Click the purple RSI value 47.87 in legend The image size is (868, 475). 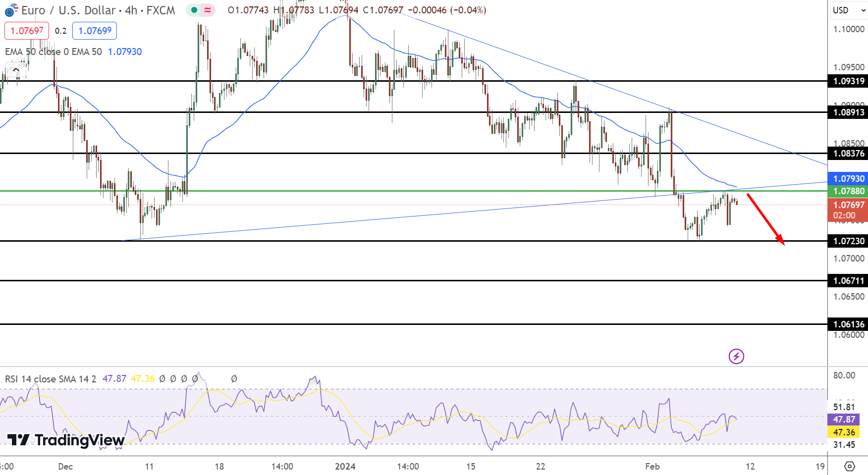pyautogui.click(x=114, y=379)
